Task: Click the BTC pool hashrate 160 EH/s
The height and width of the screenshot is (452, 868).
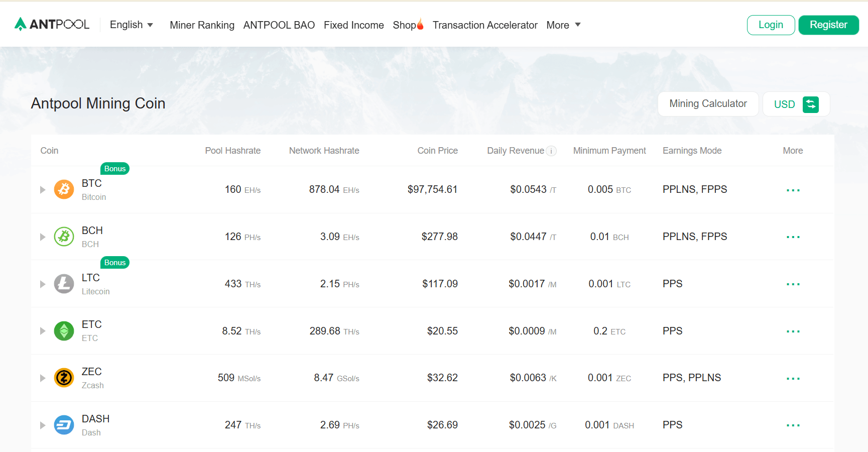Action: tap(243, 189)
